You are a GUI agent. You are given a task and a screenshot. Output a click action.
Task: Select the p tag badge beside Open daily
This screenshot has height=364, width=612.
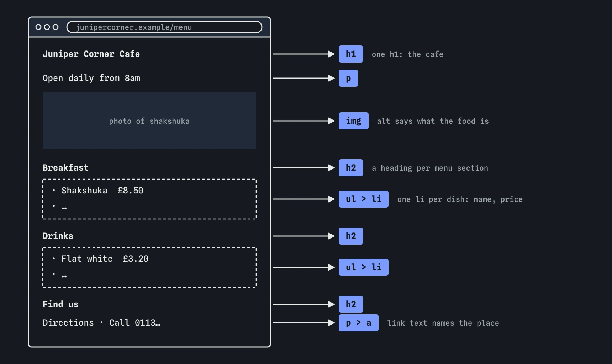[348, 78]
